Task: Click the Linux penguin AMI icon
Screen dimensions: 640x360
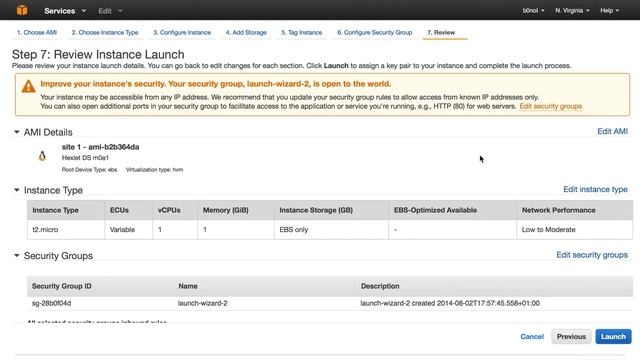Action: 42,156
